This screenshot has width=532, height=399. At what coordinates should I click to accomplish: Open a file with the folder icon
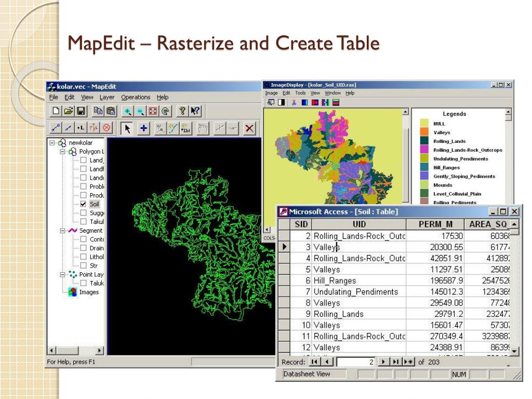pyautogui.click(x=68, y=111)
